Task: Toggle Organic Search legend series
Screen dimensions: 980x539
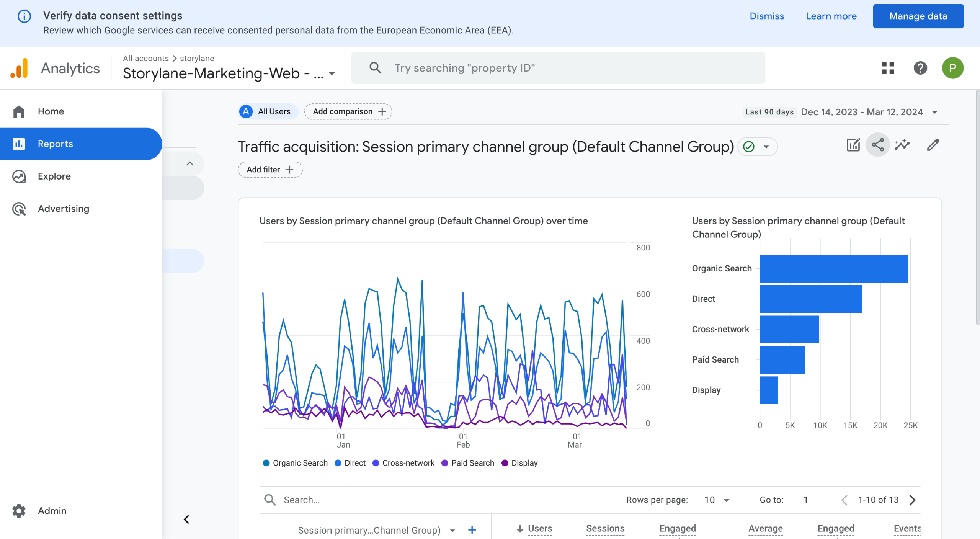Action: coord(295,463)
